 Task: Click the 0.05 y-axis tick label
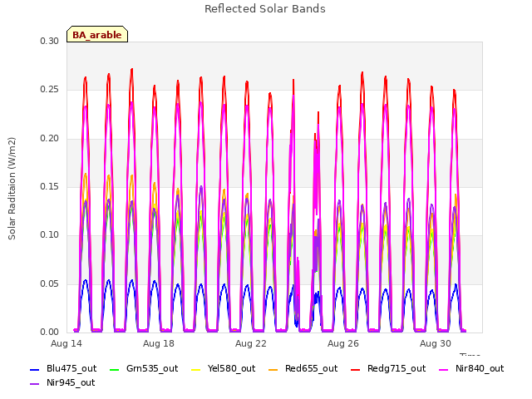pos(50,283)
